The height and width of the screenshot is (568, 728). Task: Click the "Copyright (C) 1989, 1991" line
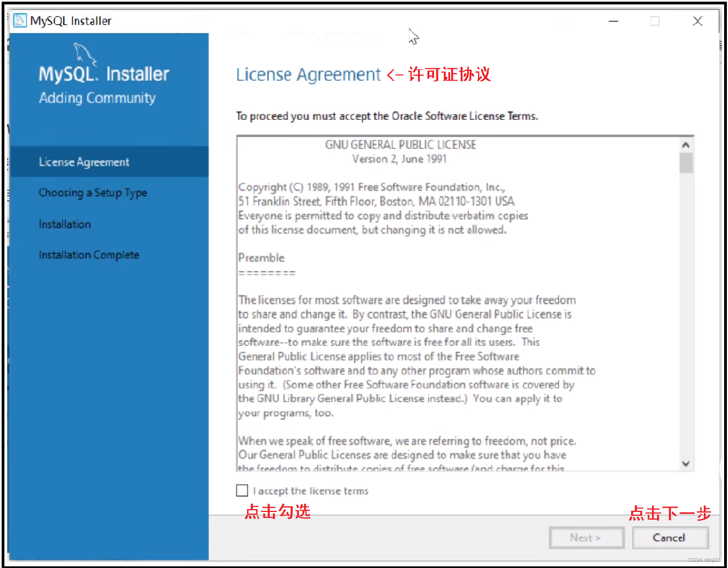coord(372,187)
